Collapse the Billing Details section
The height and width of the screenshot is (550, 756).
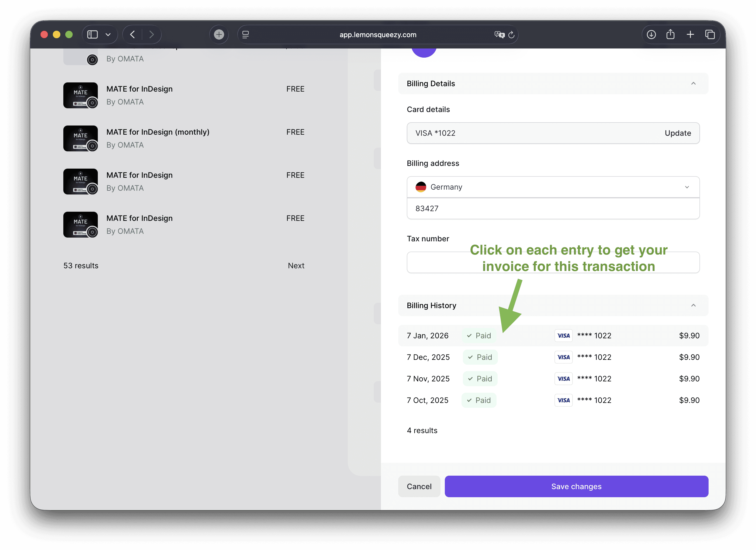pyautogui.click(x=693, y=84)
